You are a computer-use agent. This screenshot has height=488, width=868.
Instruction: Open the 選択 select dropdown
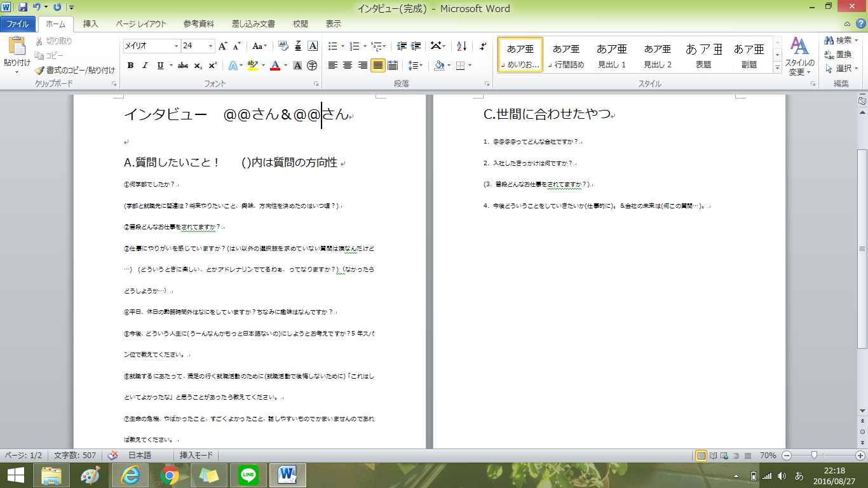841,69
